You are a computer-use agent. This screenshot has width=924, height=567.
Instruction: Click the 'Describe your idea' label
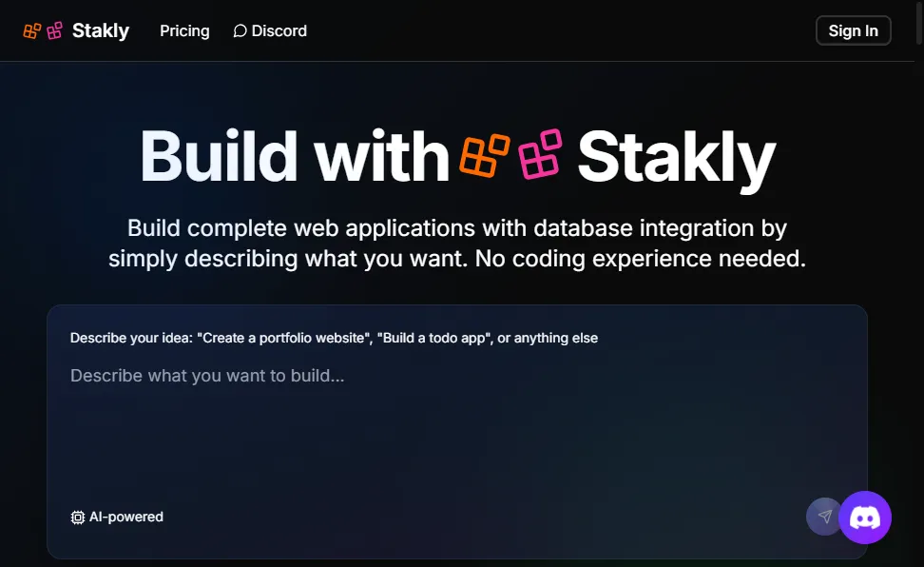pyautogui.click(x=334, y=338)
